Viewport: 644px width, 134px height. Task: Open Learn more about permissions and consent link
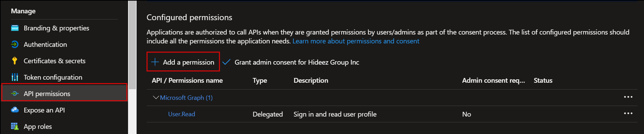point(356,41)
